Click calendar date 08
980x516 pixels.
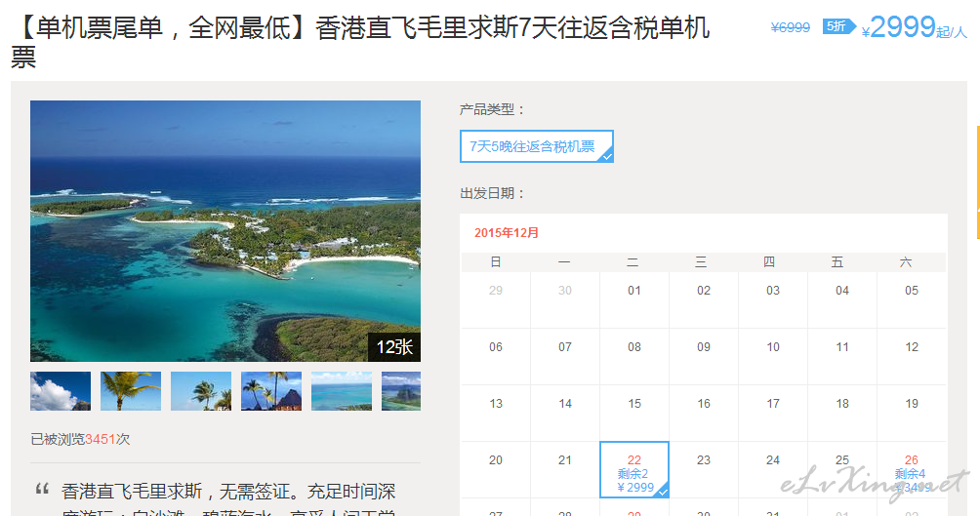(634, 346)
